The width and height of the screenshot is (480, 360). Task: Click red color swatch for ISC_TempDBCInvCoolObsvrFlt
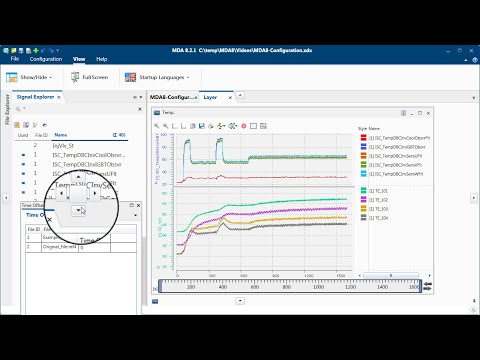(x=363, y=138)
